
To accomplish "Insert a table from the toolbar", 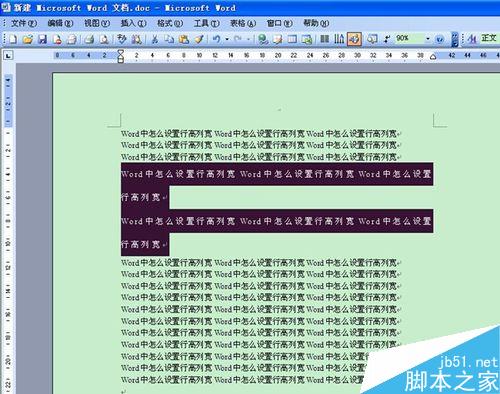I will click(x=292, y=39).
